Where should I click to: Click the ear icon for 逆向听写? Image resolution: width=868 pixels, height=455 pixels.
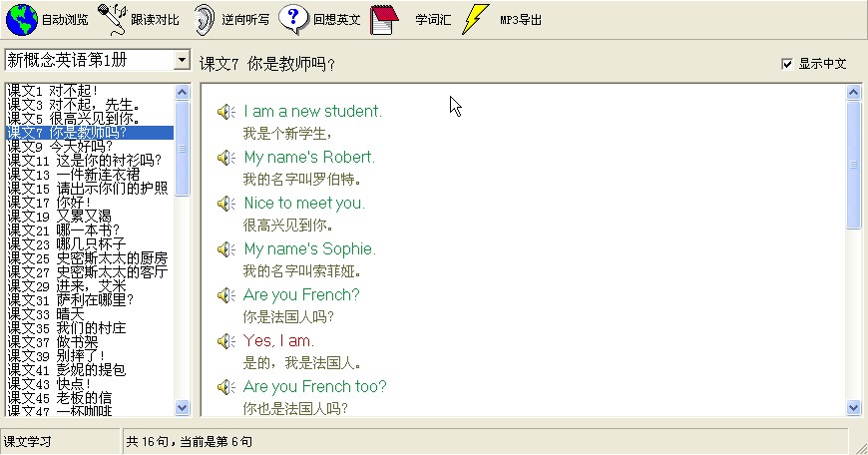204,20
